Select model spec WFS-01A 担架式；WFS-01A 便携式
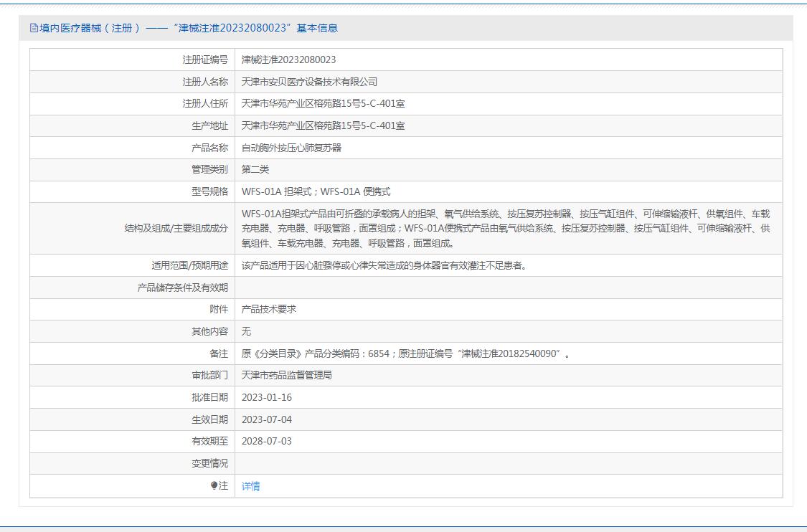Viewport: 807px width, 532px height. (x=316, y=191)
